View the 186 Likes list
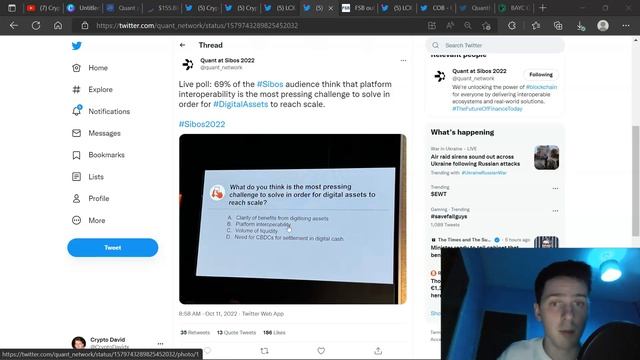Viewport: 640px width, 360px height. (274, 333)
